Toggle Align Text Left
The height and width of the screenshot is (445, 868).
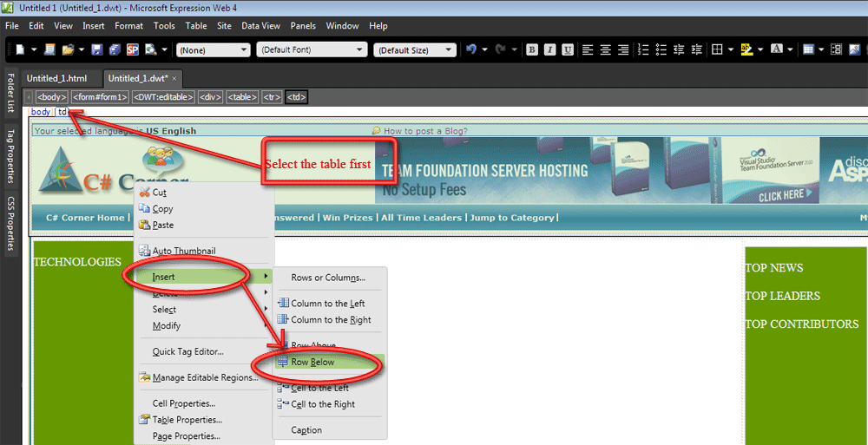pos(588,49)
